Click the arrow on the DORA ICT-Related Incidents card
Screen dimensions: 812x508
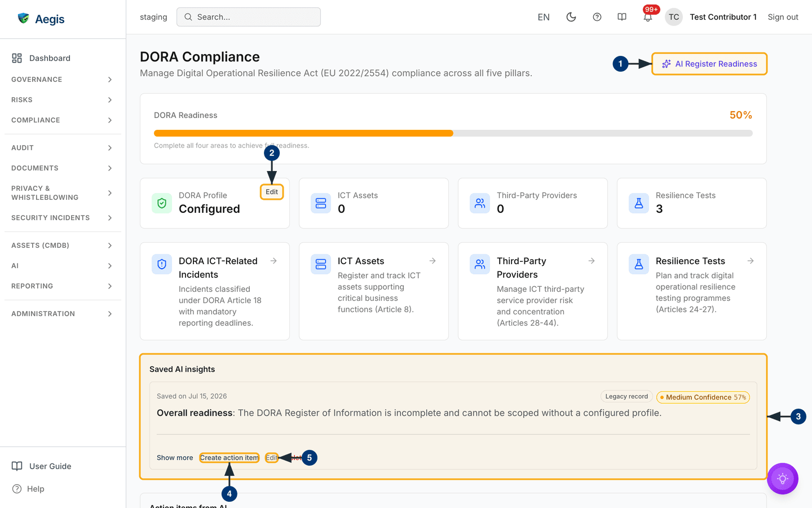[x=273, y=261]
